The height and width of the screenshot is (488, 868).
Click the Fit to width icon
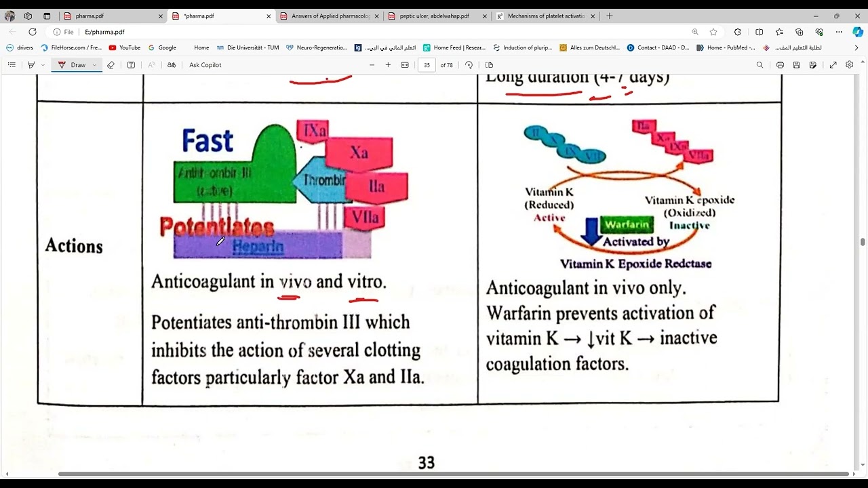coord(405,65)
